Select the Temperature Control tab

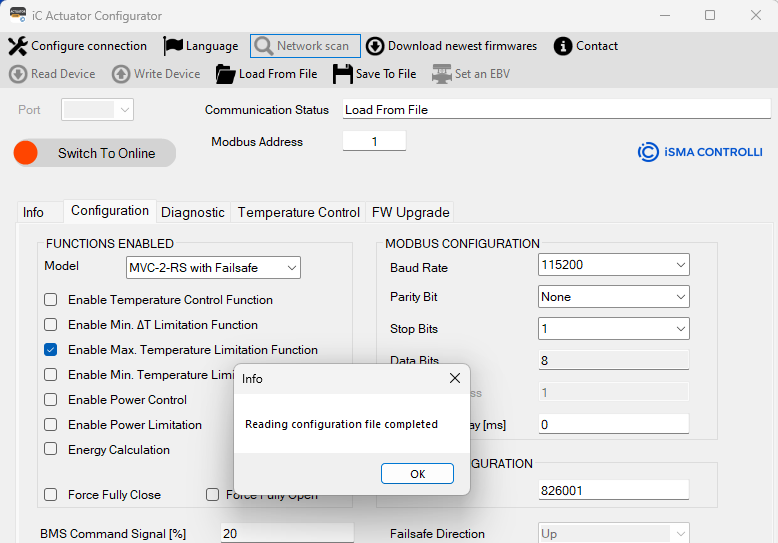pyautogui.click(x=298, y=212)
